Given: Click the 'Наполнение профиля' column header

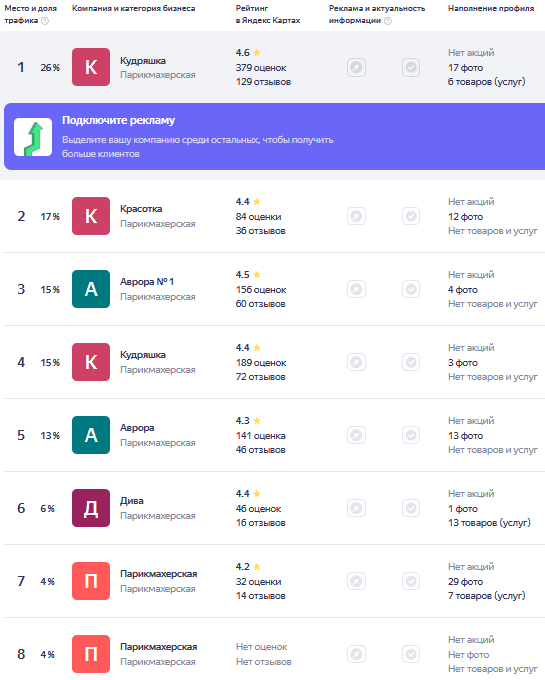Looking at the screenshot, I should point(491,8).
